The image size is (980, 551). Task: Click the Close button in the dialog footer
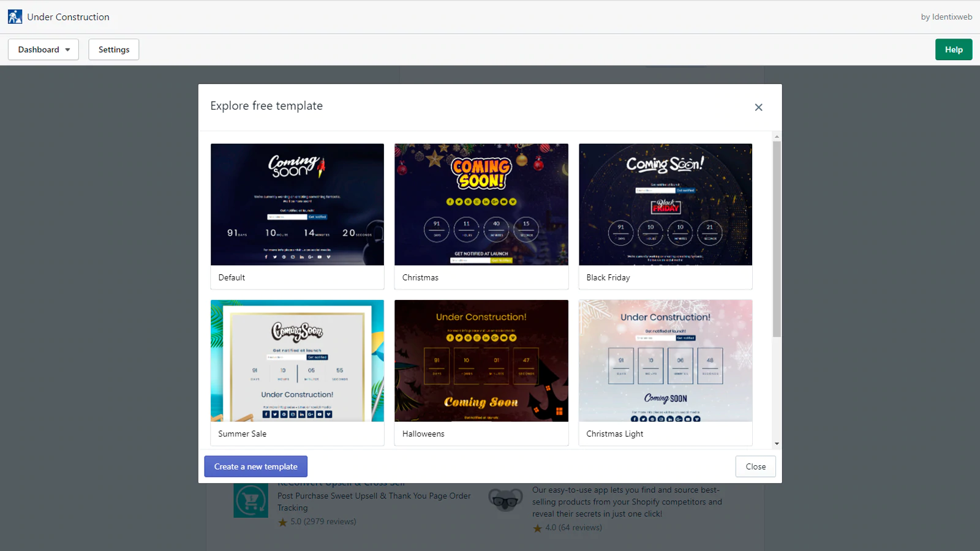756,467
